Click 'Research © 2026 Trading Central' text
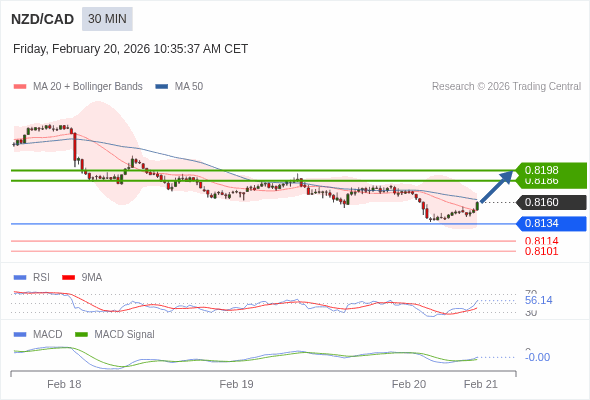The width and height of the screenshot is (590, 400). click(x=506, y=87)
